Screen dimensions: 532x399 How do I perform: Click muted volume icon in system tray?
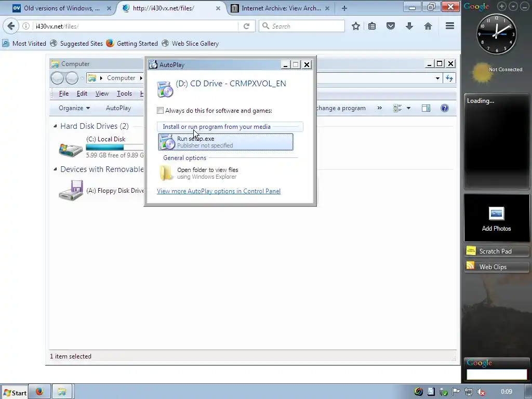(481, 392)
